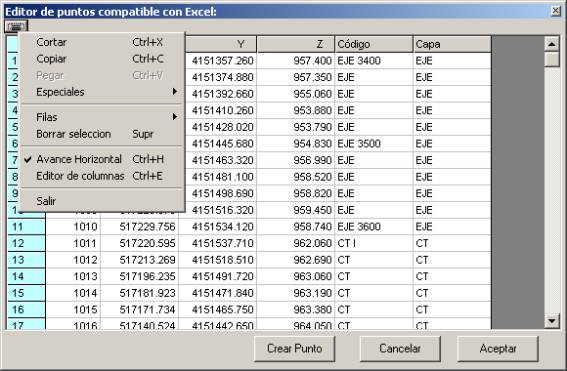567x371 pixels.
Task: Click the keyboard menu icon button
Action: point(16,26)
